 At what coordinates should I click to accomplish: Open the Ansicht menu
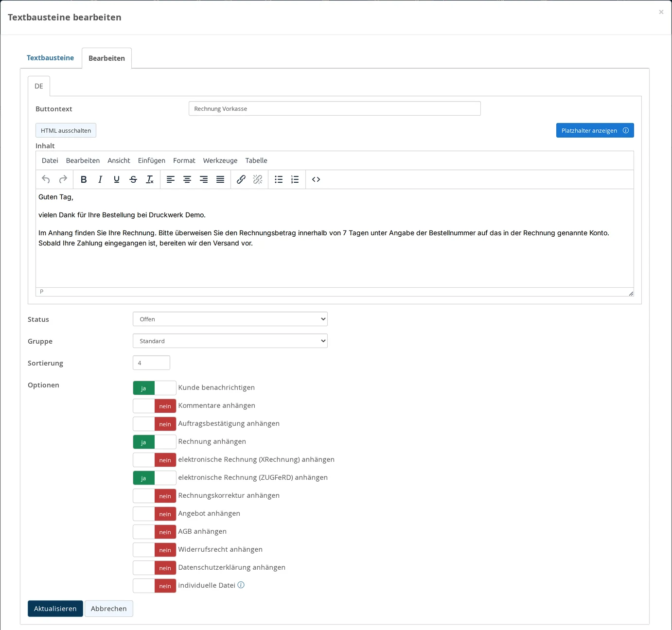tap(119, 160)
